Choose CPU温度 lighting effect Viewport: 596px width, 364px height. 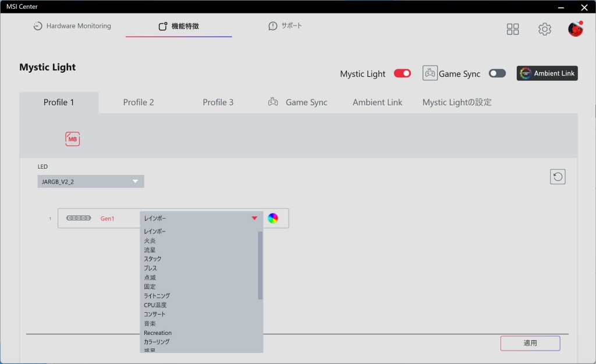point(155,305)
